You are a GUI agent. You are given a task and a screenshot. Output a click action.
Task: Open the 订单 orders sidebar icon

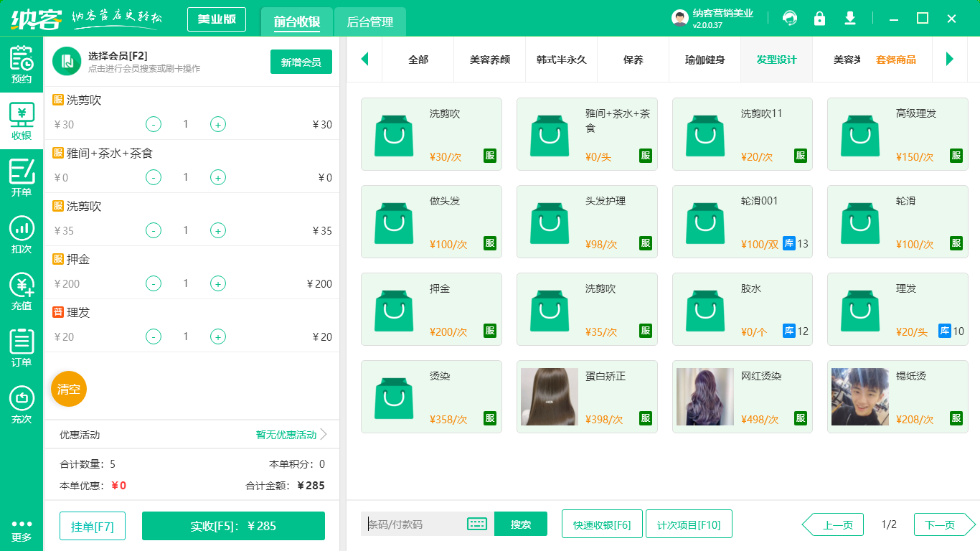(x=22, y=348)
